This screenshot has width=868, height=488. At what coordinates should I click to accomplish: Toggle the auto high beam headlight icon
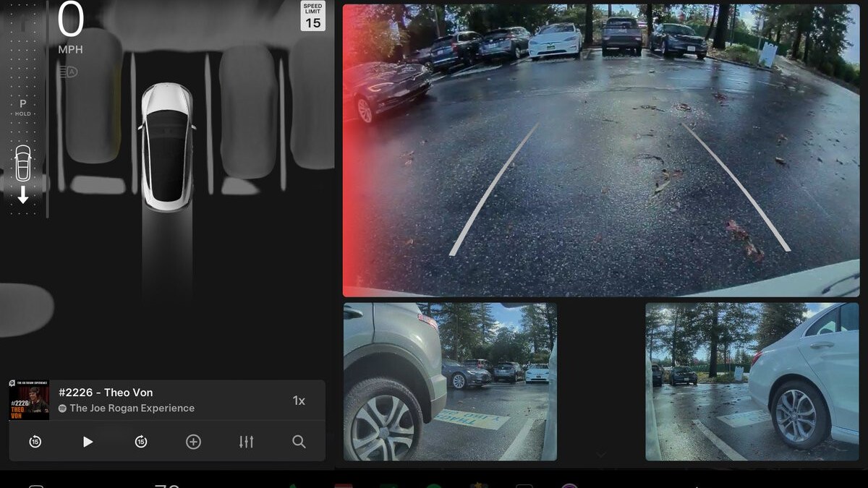[67, 72]
